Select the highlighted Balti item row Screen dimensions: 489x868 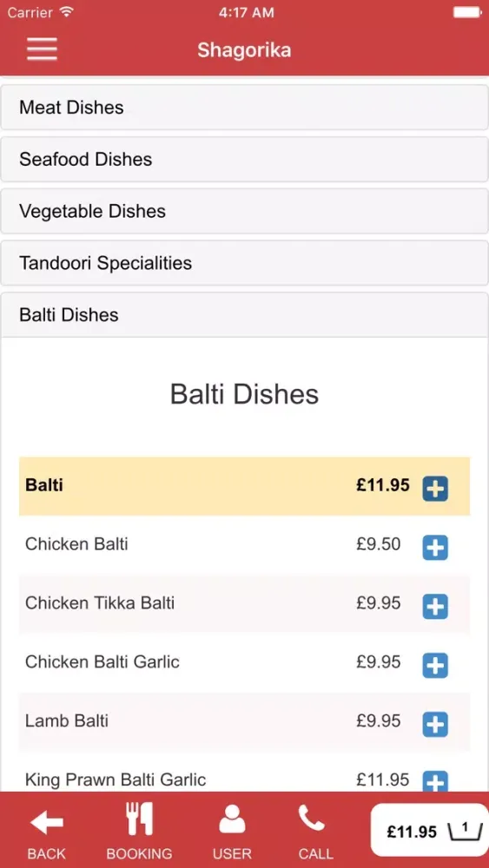coord(244,486)
